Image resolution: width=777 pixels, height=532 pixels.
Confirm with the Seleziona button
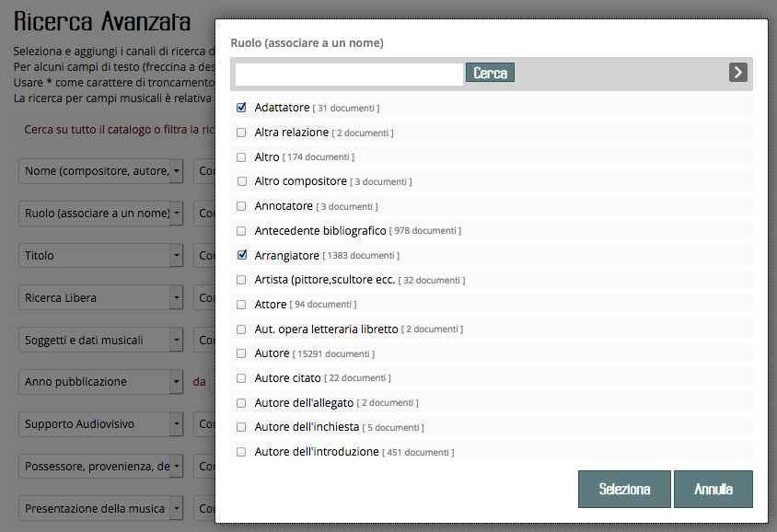coord(624,490)
